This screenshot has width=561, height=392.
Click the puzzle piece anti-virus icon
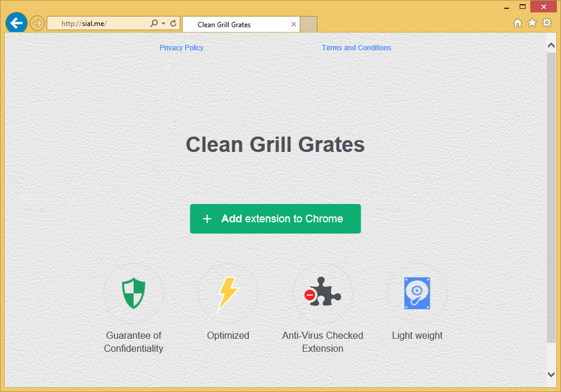(322, 291)
